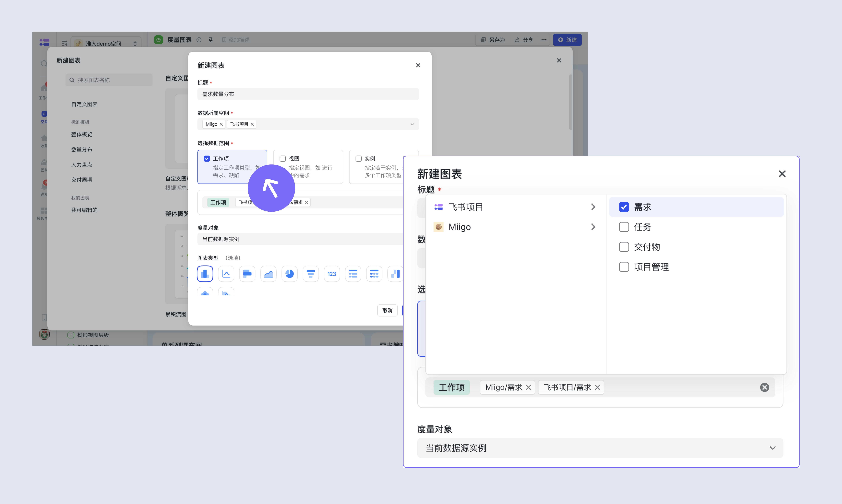Open the 我可编辑的 charts list

[84, 210]
